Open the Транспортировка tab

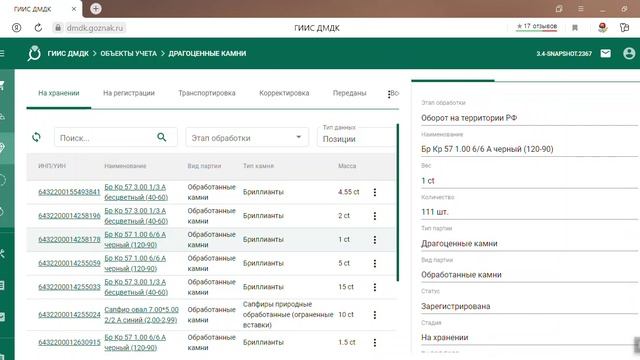pyautogui.click(x=207, y=93)
